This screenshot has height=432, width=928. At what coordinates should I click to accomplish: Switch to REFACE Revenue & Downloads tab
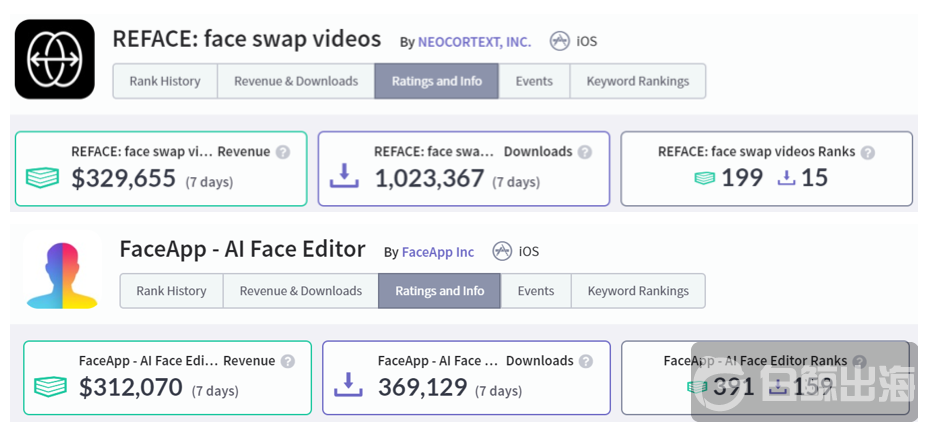296,81
